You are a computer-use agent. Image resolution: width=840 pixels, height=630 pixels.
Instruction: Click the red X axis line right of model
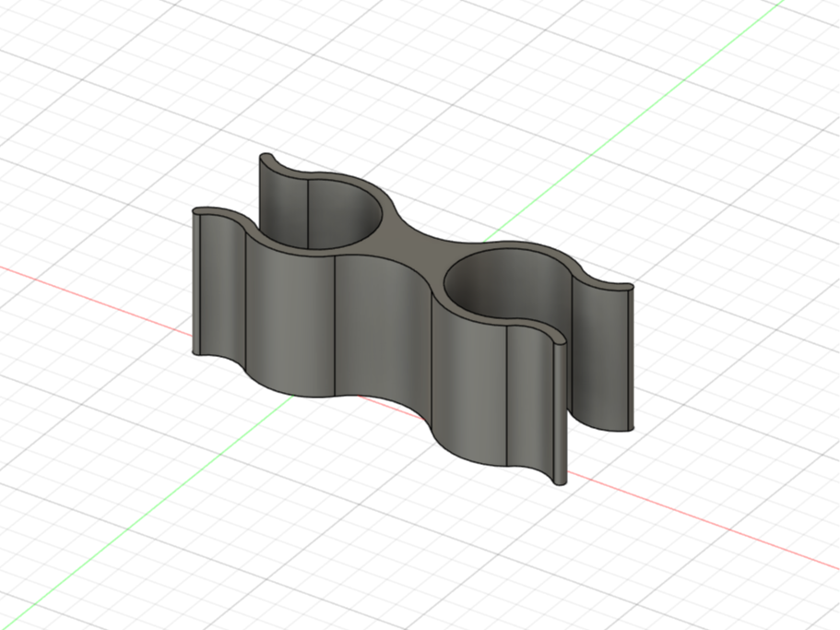pos(696,517)
